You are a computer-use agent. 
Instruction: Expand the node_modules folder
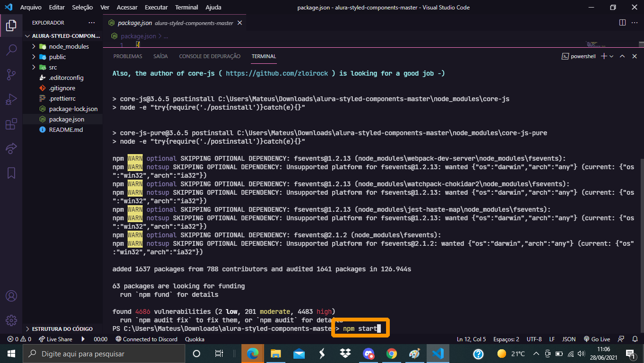[x=34, y=46]
